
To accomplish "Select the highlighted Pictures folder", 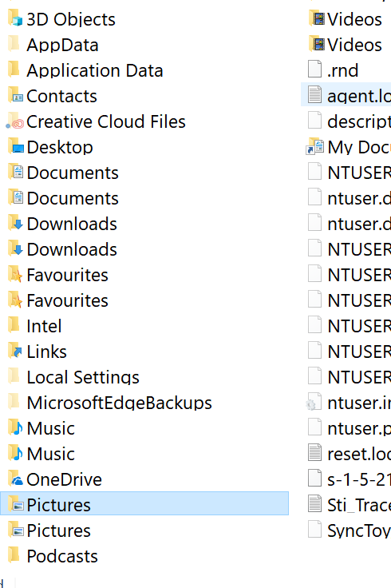I will pos(144,504).
